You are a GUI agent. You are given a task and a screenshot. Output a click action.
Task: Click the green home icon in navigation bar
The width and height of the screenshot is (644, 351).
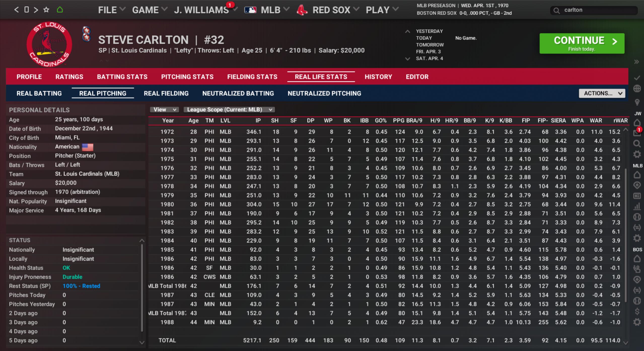pyautogui.click(x=60, y=10)
